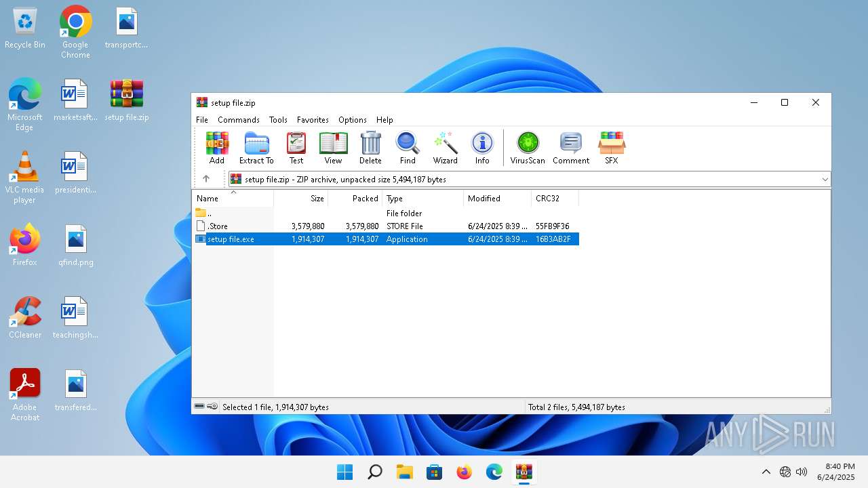Open the clock and date panel
Image resolution: width=868 pixels, height=488 pixels.
click(835, 472)
